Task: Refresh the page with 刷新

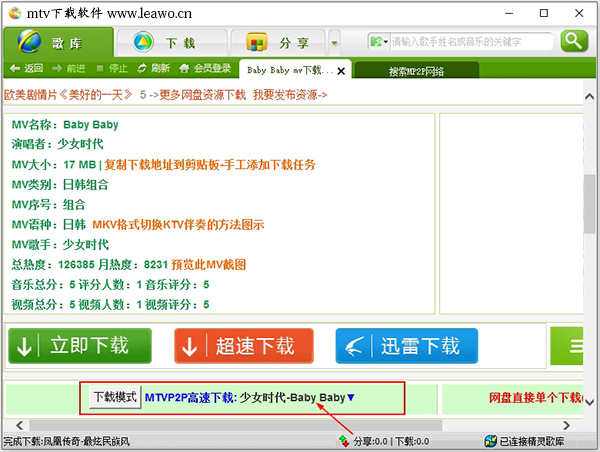Action: [x=153, y=69]
